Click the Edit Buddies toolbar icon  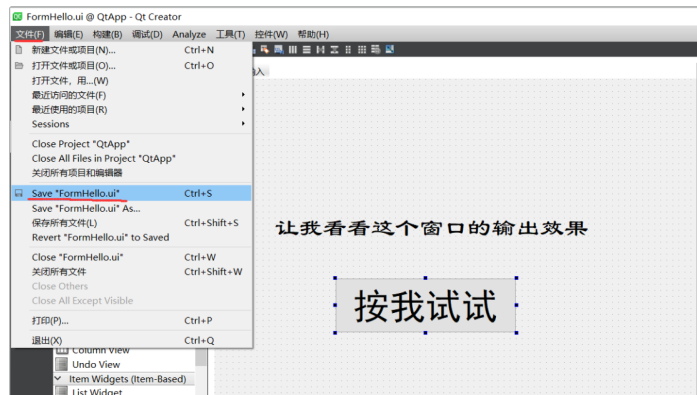264,49
